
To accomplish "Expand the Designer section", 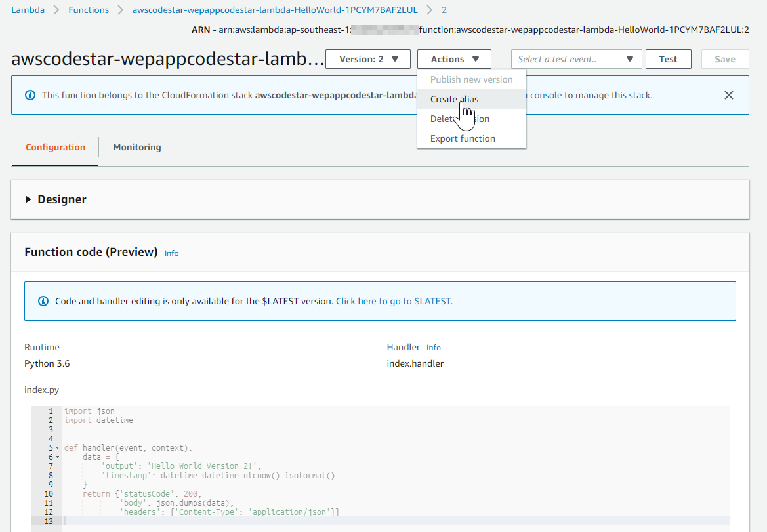I will point(28,199).
